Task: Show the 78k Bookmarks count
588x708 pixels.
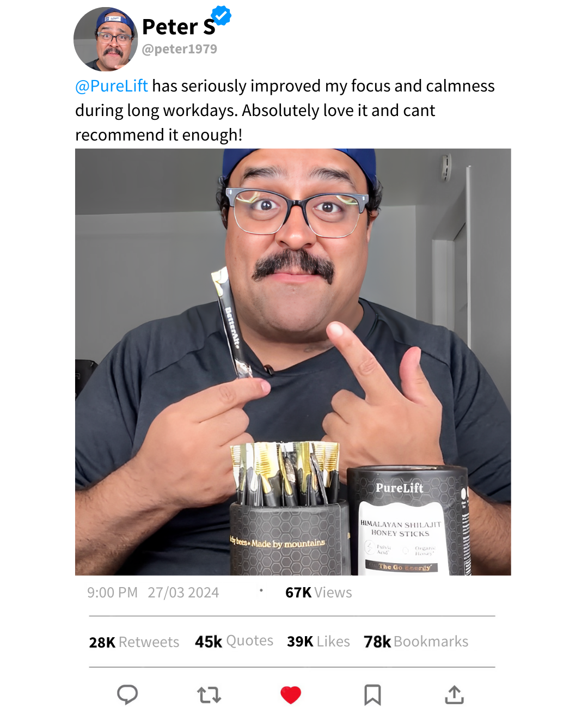Action: pos(416,642)
